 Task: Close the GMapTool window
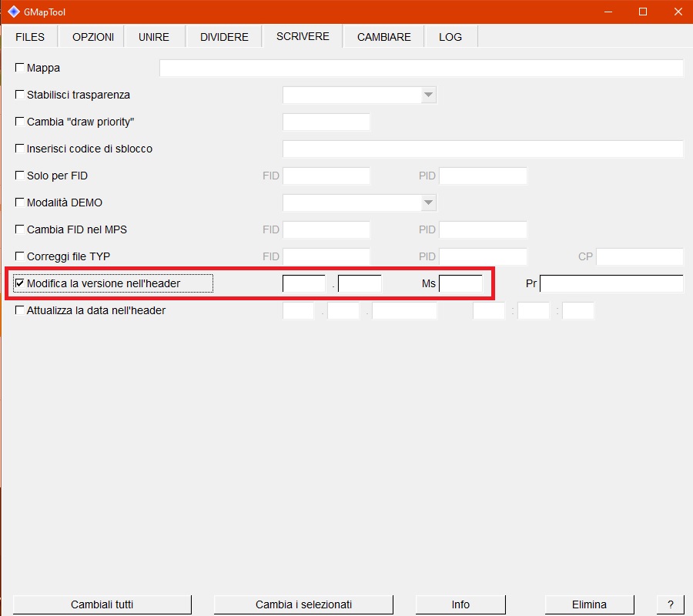point(678,12)
